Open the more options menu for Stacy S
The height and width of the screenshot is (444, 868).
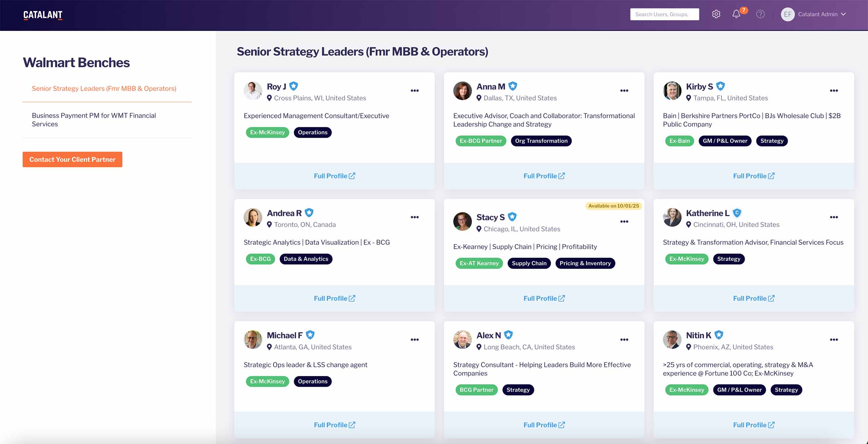point(624,222)
